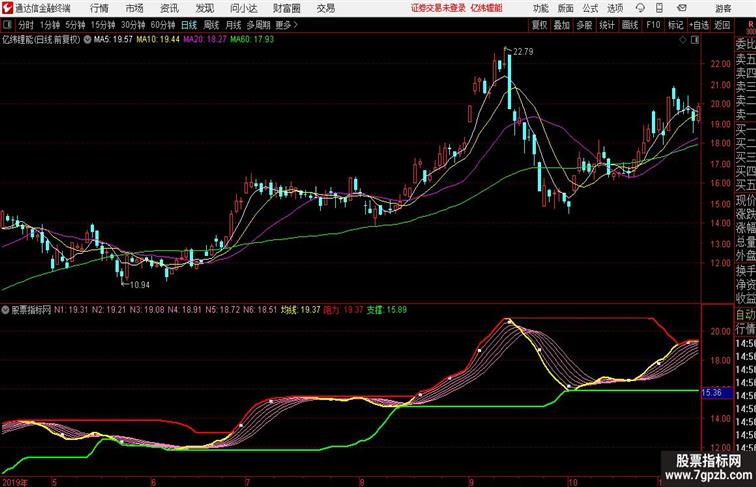The image size is (756, 487).
Task: Click the MA10: 19.44 label
Action: coord(158,40)
